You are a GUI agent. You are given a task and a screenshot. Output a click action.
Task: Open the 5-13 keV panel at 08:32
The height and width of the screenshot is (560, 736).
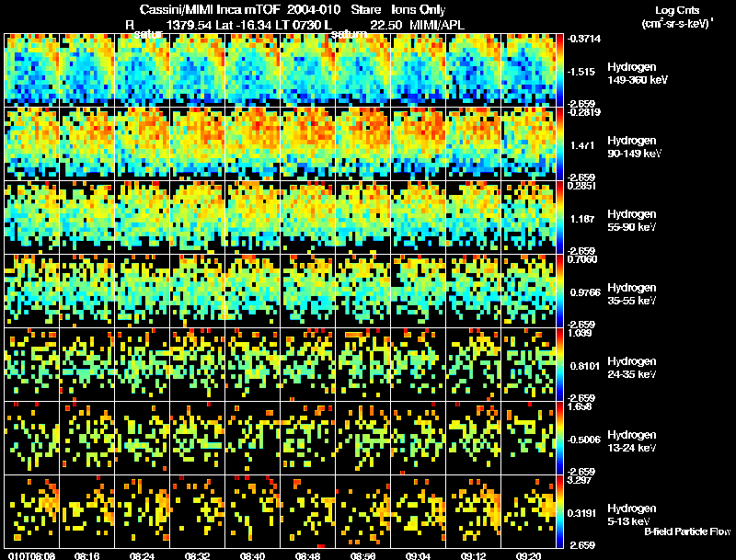click(197, 511)
